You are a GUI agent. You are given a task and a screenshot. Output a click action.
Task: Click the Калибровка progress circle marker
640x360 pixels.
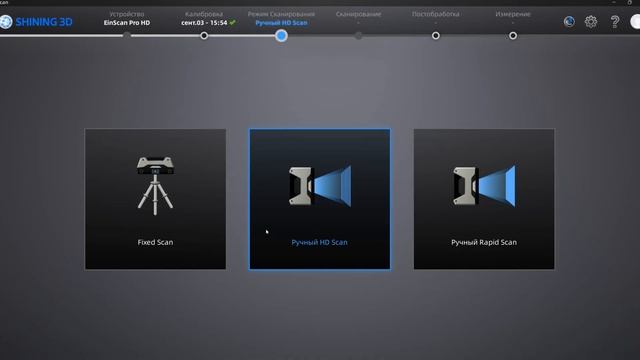pos(204,36)
